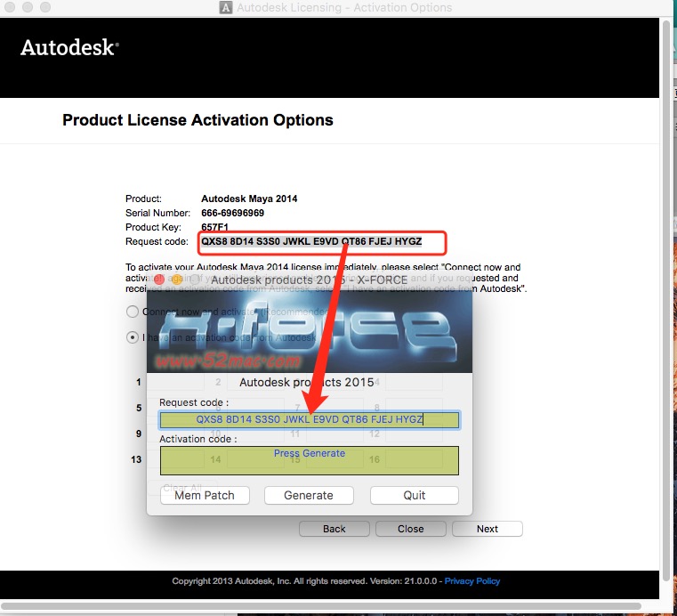Click the Autodesk Licensing title bar icon

point(225,7)
